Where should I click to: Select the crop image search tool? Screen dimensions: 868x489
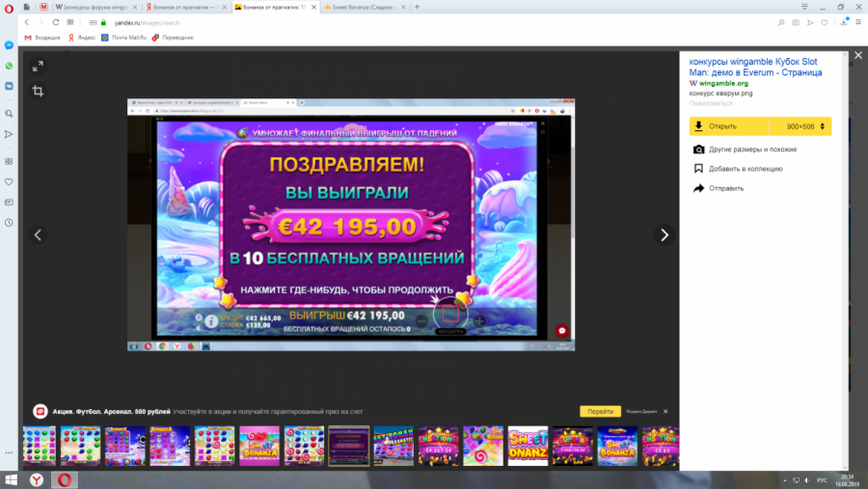coord(38,91)
